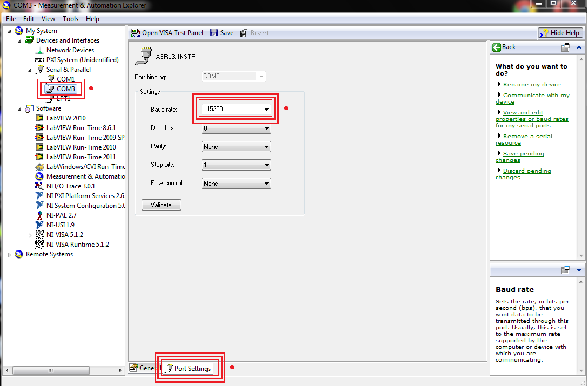
Task: Open the Flow control dropdown
Action: 266,184
